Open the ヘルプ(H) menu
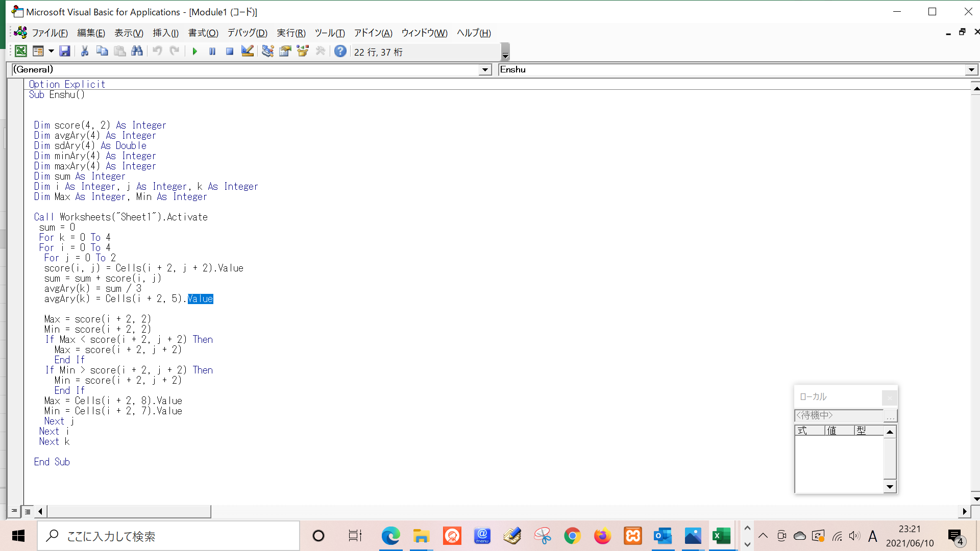This screenshot has height=551, width=980. point(474,33)
